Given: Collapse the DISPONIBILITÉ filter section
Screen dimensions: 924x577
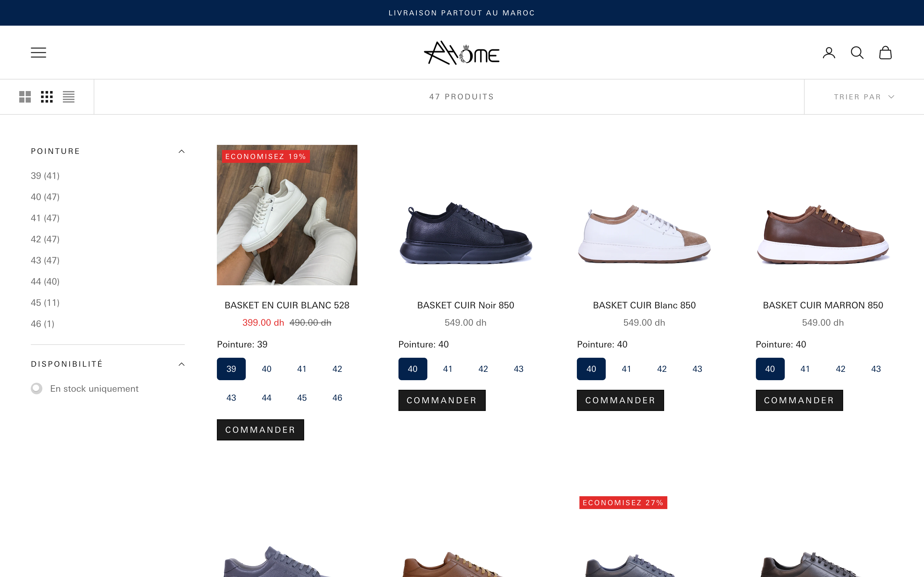Looking at the screenshot, I should pyautogui.click(x=181, y=364).
